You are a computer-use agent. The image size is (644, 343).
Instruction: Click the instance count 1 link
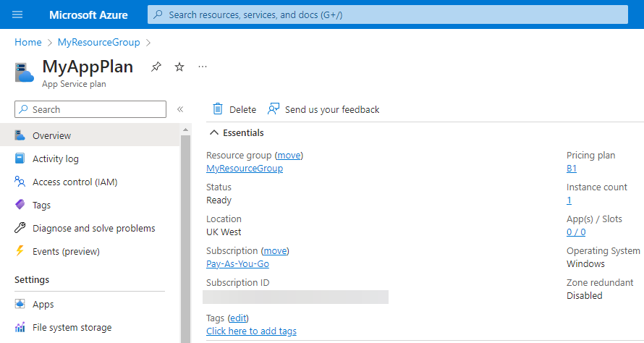coord(569,200)
